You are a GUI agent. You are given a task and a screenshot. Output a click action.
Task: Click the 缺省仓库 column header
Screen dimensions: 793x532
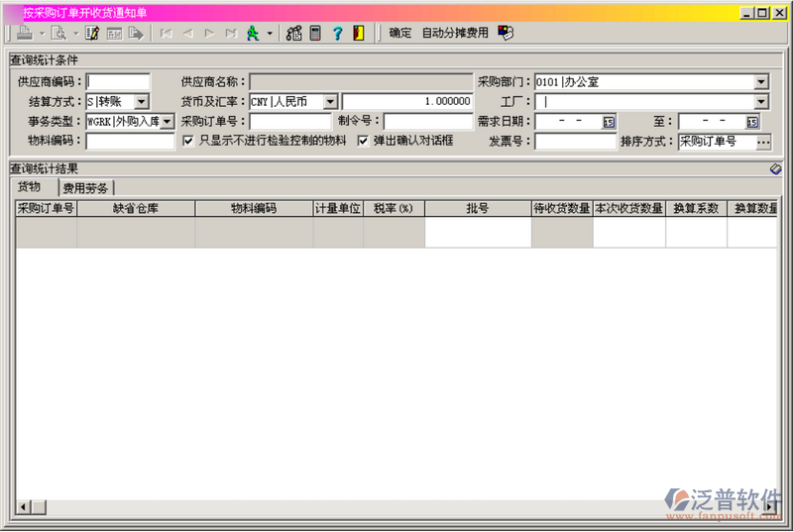tap(136, 208)
